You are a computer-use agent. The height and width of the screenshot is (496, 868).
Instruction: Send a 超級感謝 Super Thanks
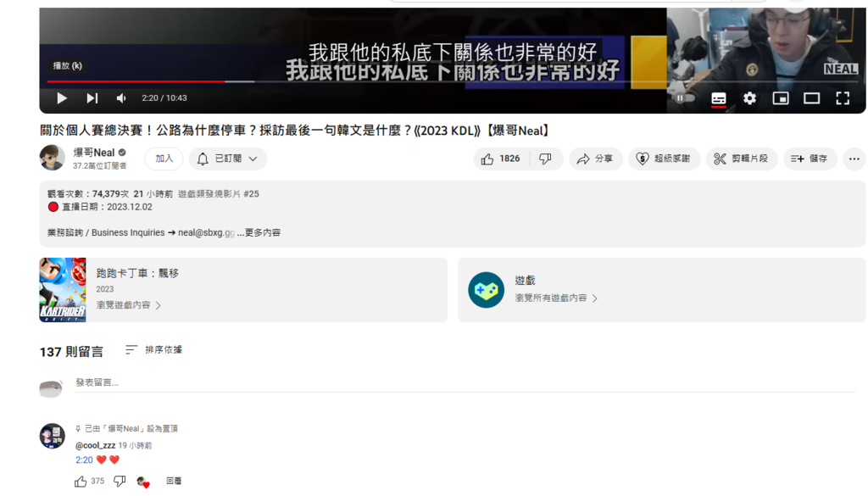click(x=664, y=159)
